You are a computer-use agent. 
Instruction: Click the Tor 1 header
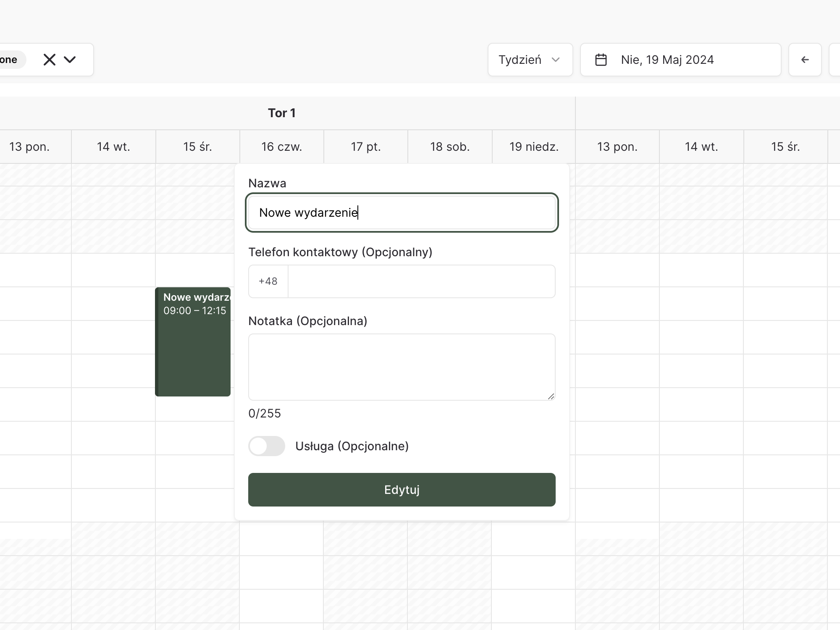click(282, 113)
